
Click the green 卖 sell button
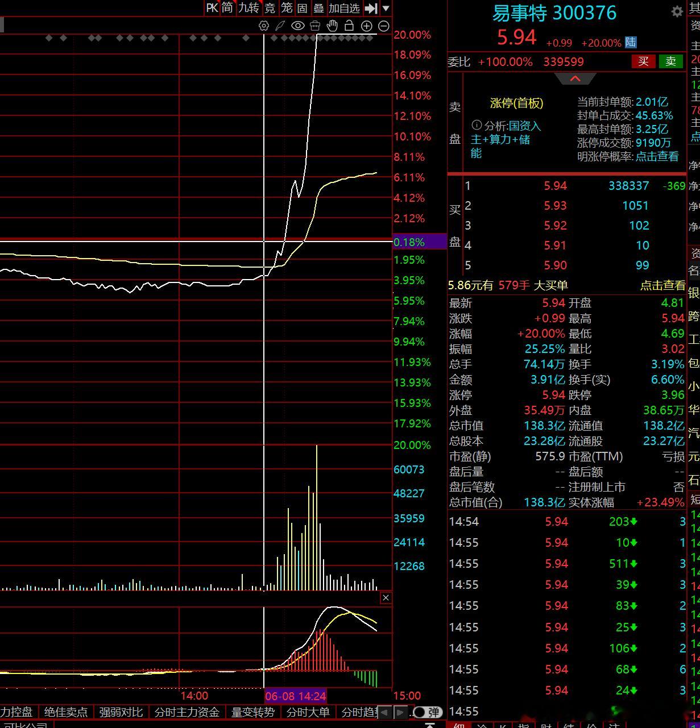[x=670, y=61]
